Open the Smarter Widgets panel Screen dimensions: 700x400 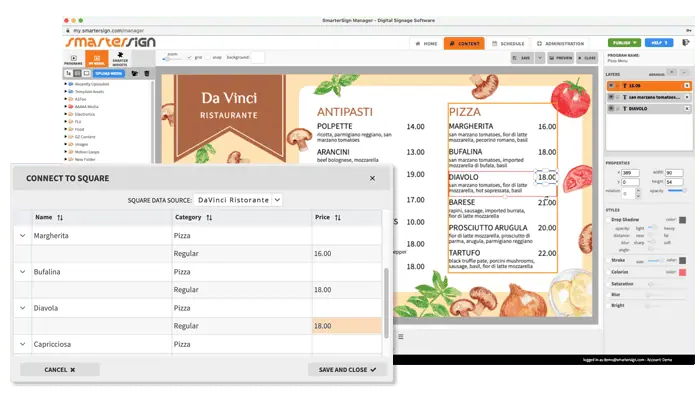click(x=120, y=59)
